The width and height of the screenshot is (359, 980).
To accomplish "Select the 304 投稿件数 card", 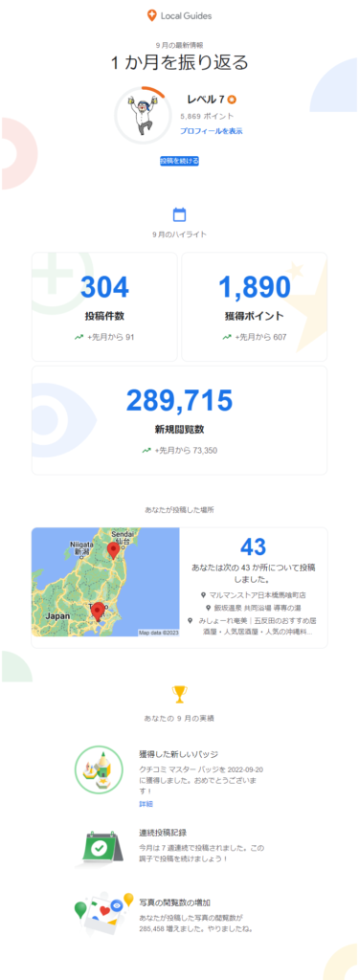I will coord(104,307).
